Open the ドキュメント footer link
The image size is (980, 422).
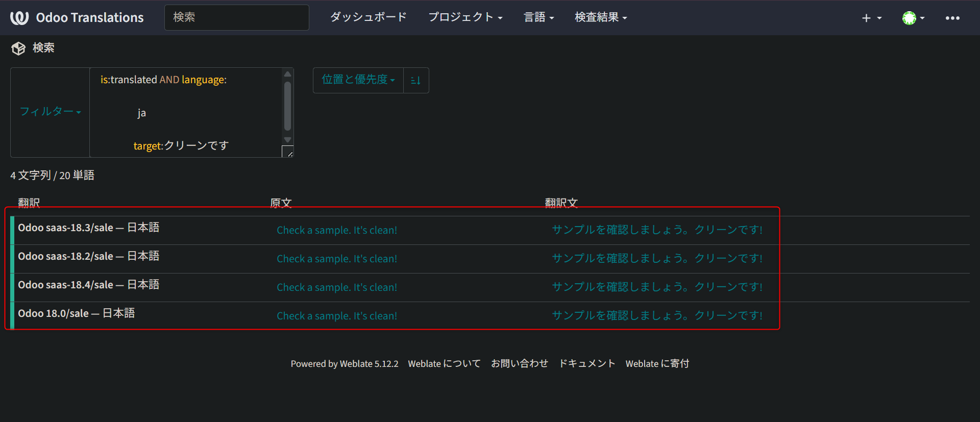pyautogui.click(x=587, y=364)
